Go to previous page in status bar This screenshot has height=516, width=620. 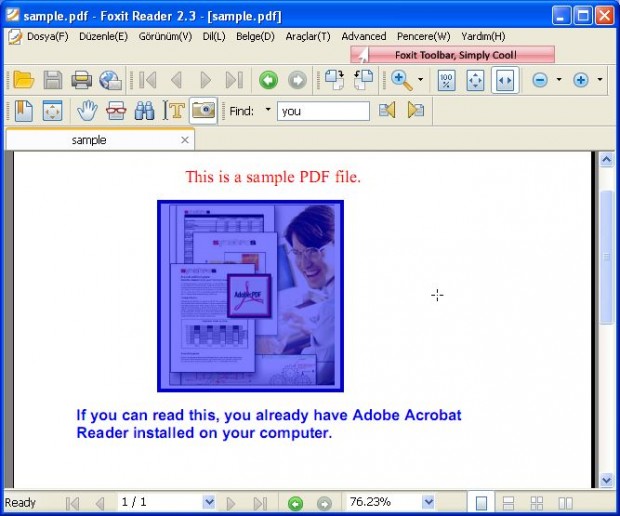click(x=100, y=503)
